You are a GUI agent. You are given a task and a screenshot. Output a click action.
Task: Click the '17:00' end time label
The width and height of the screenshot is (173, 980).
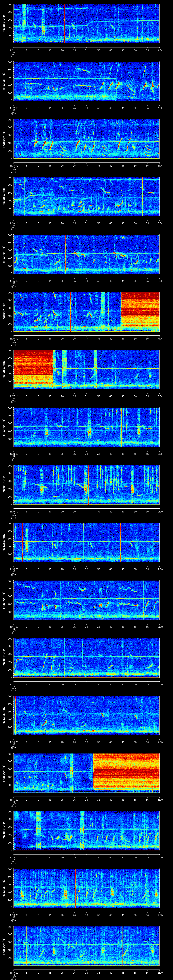tap(160, 915)
